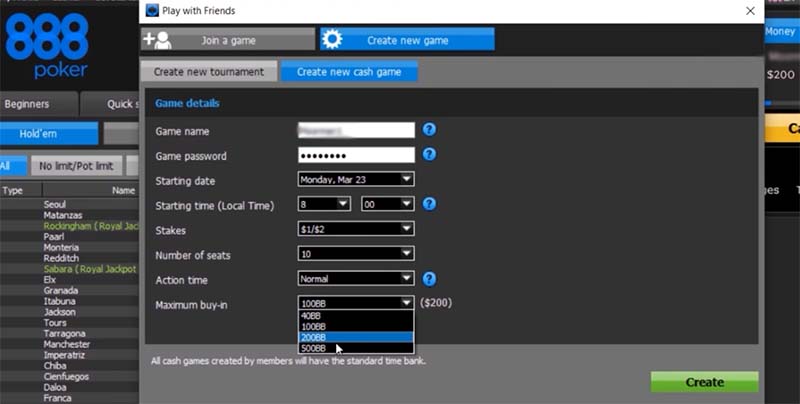
Task: Switch to Create new tournament tab
Action: 209,72
